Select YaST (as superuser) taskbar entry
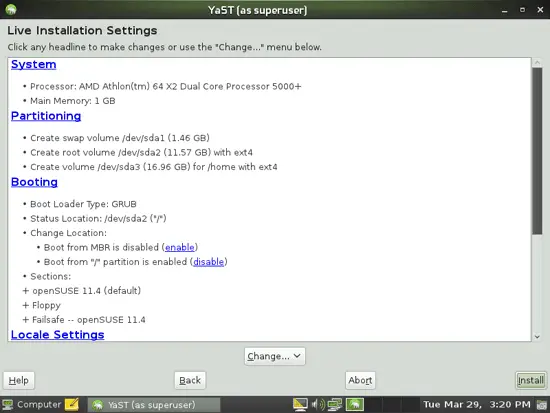This screenshot has height=413, width=550. 154,405
